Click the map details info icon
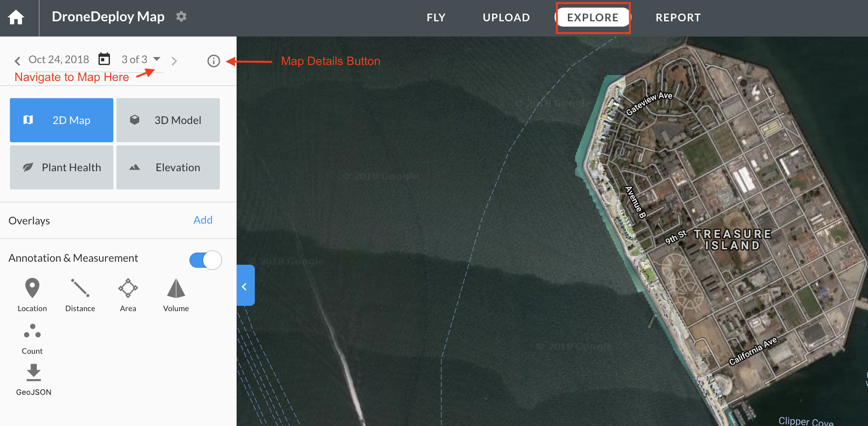This screenshot has width=868, height=426. coord(213,61)
